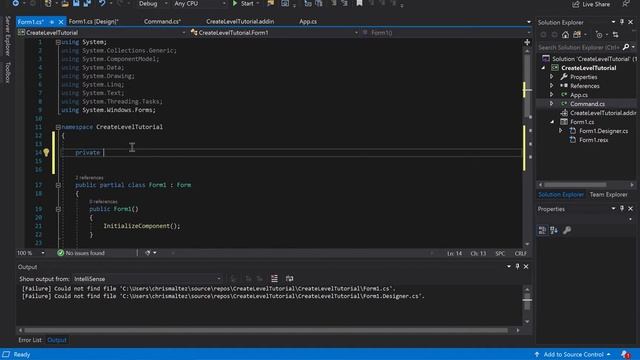Click the notifications icon in status bar
The width and height of the screenshot is (640, 360).
(x=625, y=354)
